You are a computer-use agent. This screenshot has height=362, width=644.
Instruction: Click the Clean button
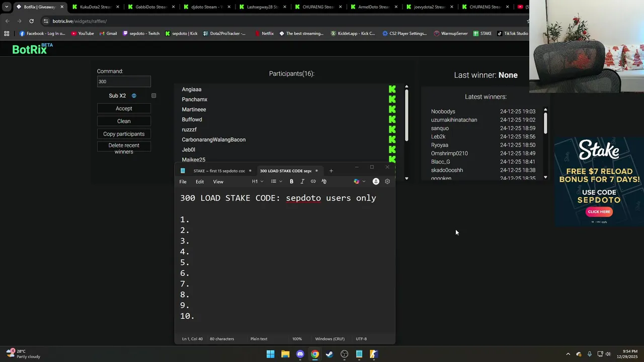124,121
